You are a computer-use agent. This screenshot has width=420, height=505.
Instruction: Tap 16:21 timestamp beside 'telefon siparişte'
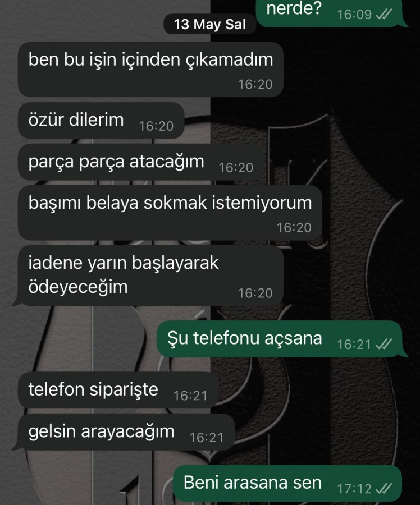(190, 396)
